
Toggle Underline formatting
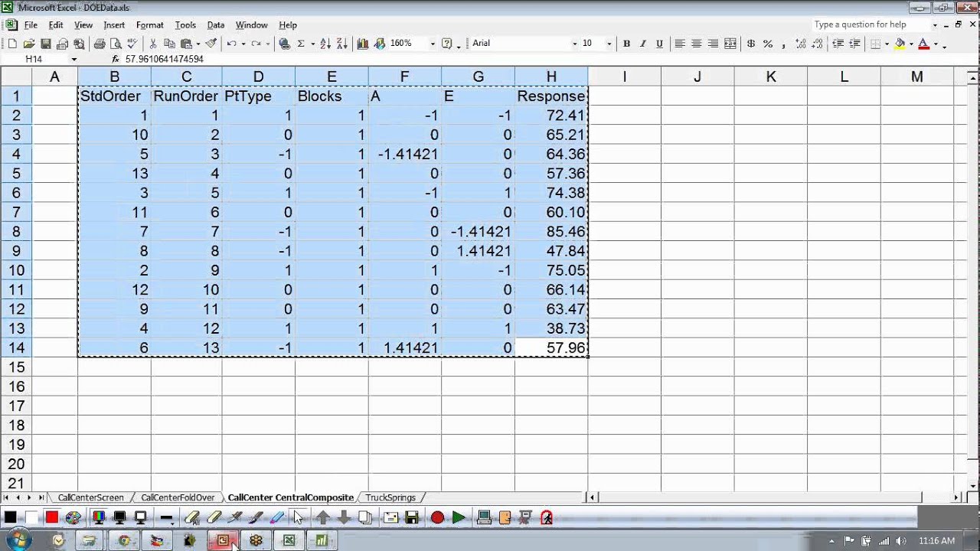coord(659,44)
